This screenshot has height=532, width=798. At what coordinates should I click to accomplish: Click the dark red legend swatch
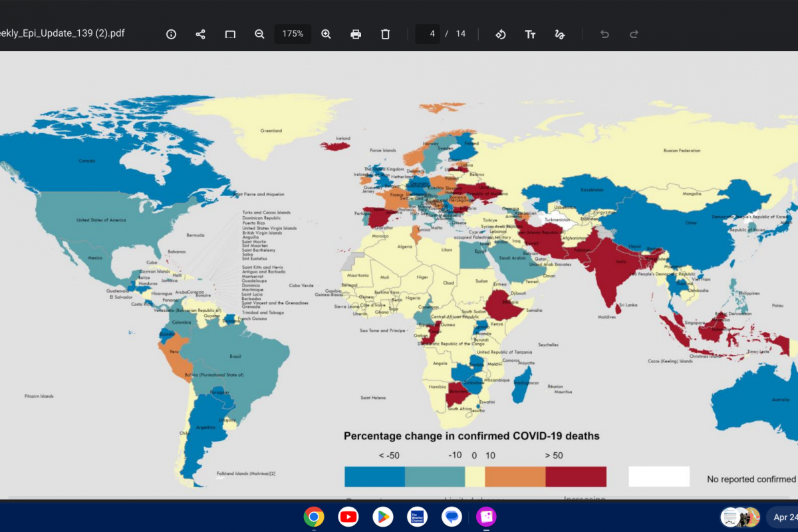point(576,477)
